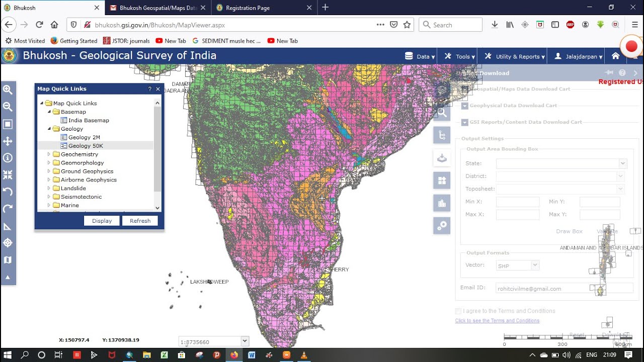Image resolution: width=644 pixels, height=362 pixels.
Task: Collapse the Basemap folder
Action: coord(49,112)
